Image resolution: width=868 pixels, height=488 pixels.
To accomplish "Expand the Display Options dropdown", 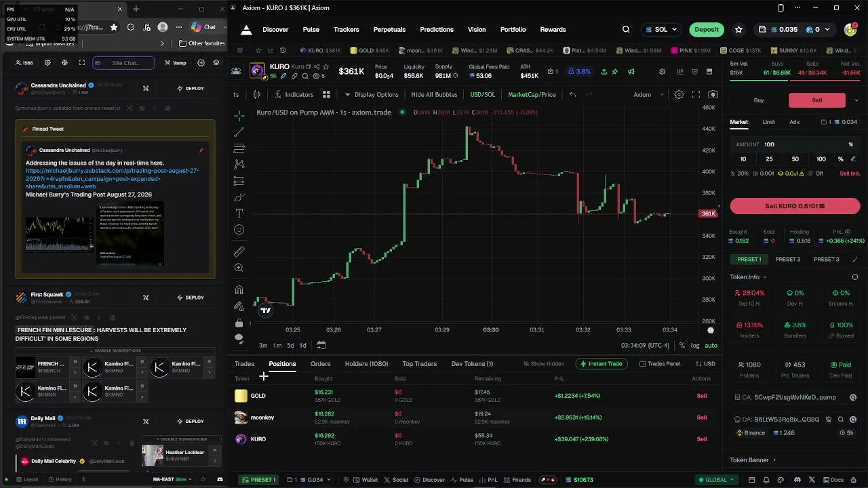I will point(371,95).
